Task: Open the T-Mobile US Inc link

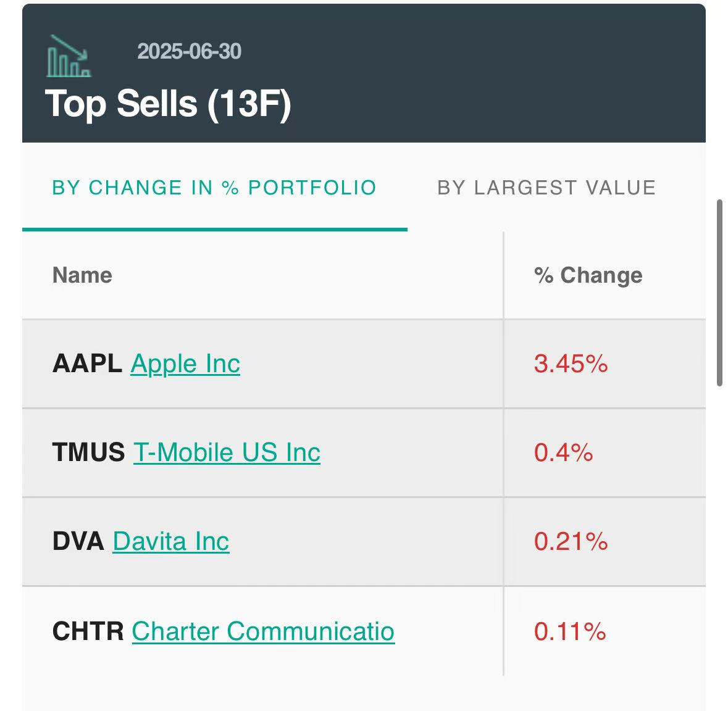Action: (227, 452)
